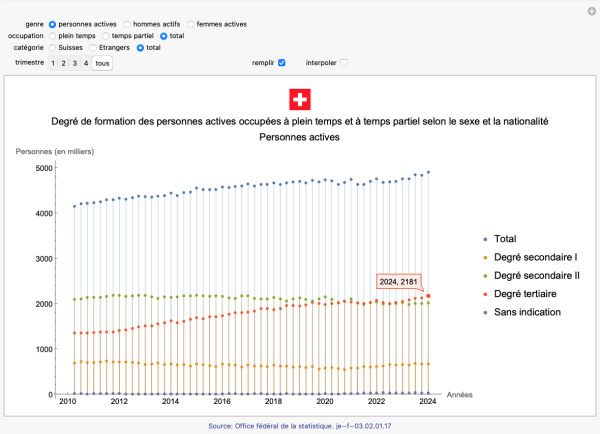Enable the 'interpoler' checkbox
Image resolution: width=600 pixels, height=434 pixels.
344,63
